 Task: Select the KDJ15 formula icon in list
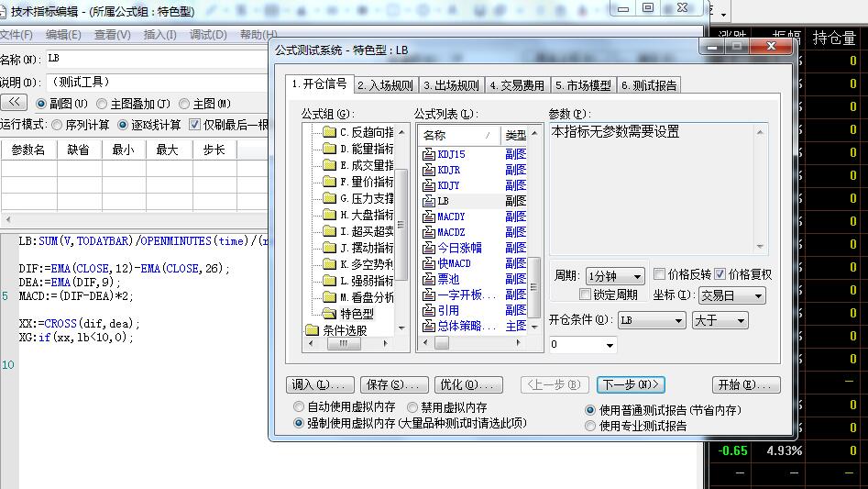[x=428, y=154]
